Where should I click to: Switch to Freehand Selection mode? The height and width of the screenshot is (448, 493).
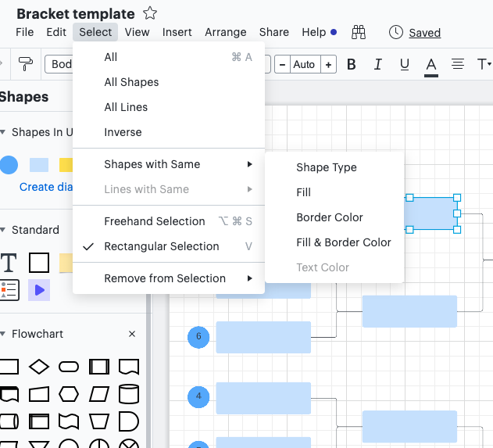[x=154, y=221]
